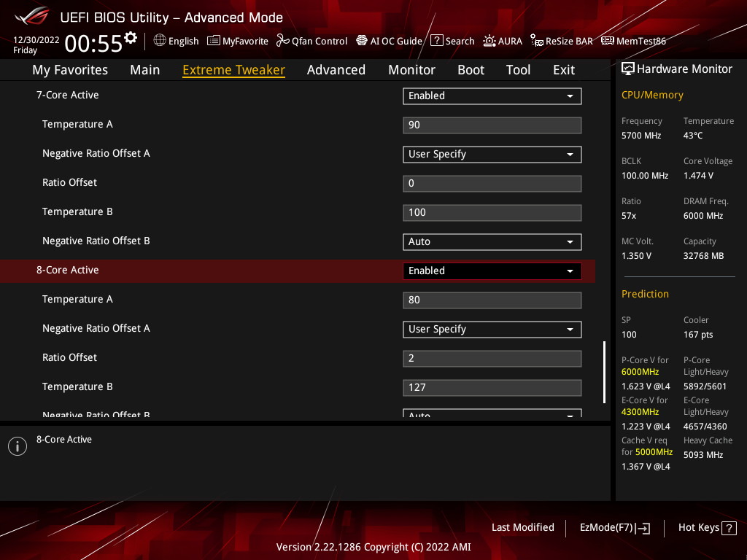The image size is (747, 560).
Task: Click the EzMode exit arrow icon
Action: [x=643, y=528]
